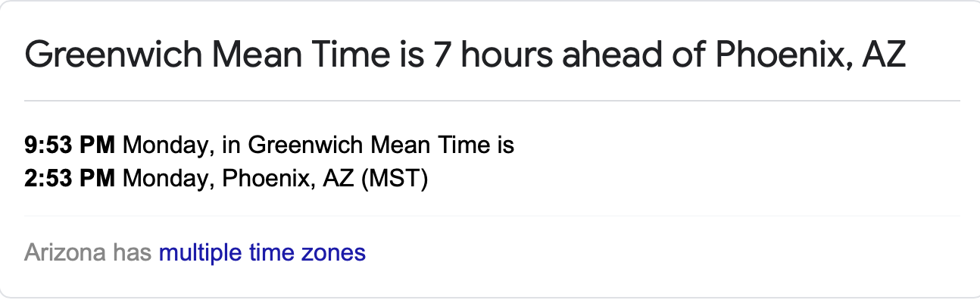Open the "multiple time zones" link
This screenshot has width=980, height=300.
pos(262,252)
